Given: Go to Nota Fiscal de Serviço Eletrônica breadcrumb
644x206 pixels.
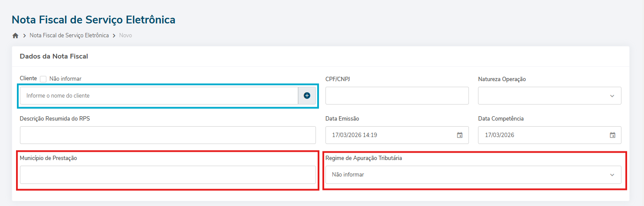Looking at the screenshot, I should tap(69, 36).
